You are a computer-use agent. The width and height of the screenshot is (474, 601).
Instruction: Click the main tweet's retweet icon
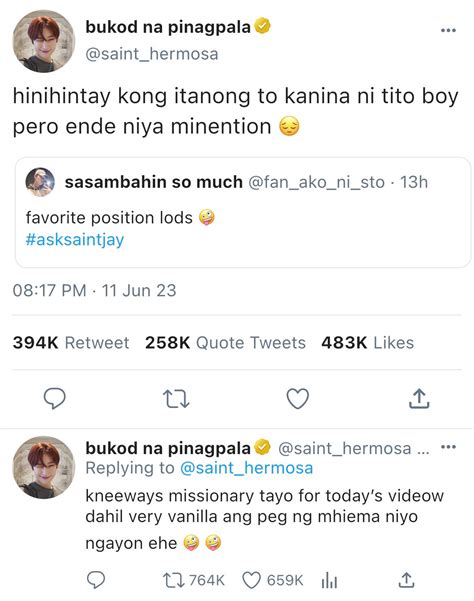(x=176, y=399)
